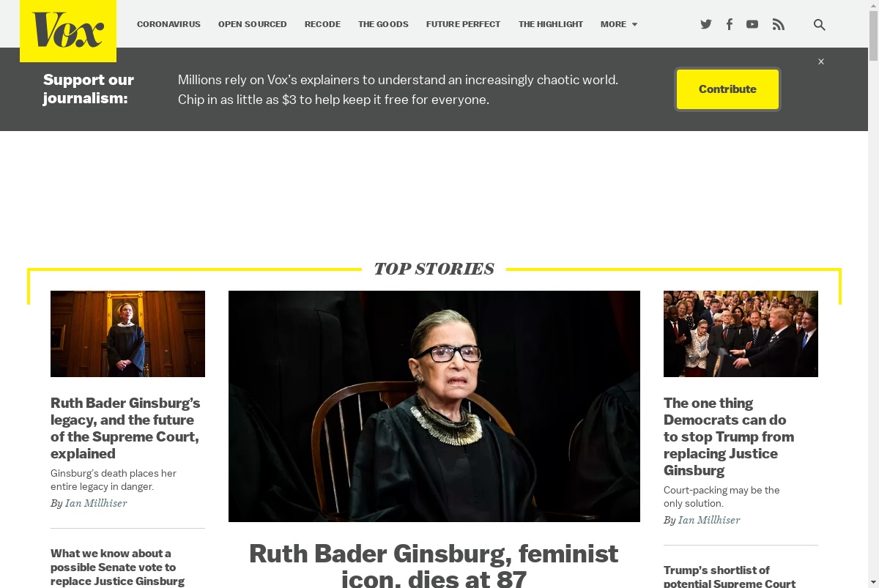Open Ginsburg feminist icon headline
This screenshot has width=879, height=588.
[434, 565]
